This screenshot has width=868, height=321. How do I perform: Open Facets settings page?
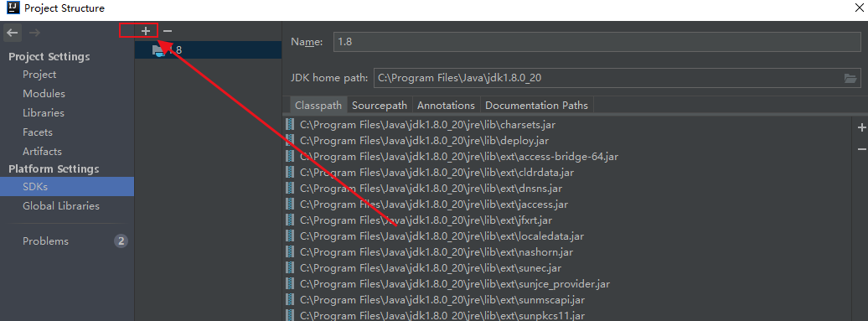point(38,132)
